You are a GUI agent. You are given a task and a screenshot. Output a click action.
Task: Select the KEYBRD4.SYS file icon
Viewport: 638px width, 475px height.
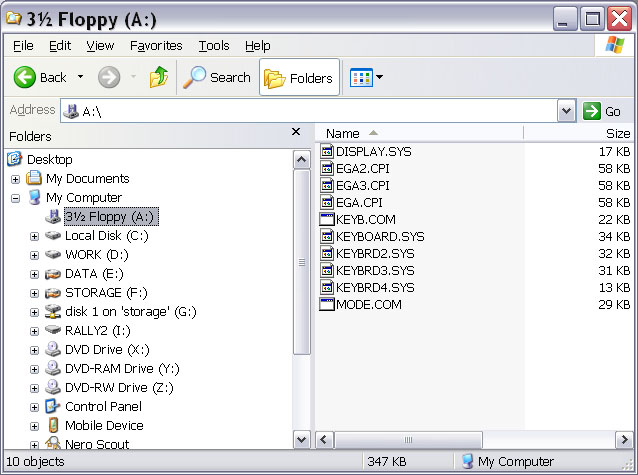[327, 287]
